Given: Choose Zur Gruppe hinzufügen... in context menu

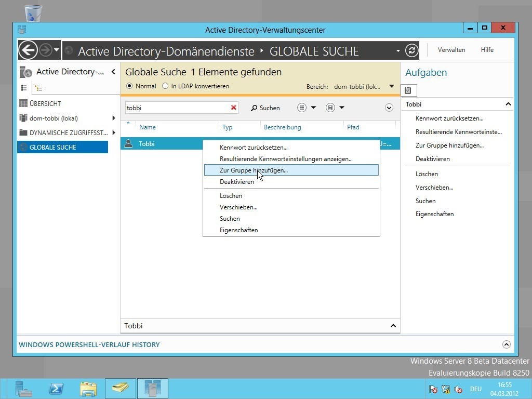Looking at the screenshot, I should point(291,170).
